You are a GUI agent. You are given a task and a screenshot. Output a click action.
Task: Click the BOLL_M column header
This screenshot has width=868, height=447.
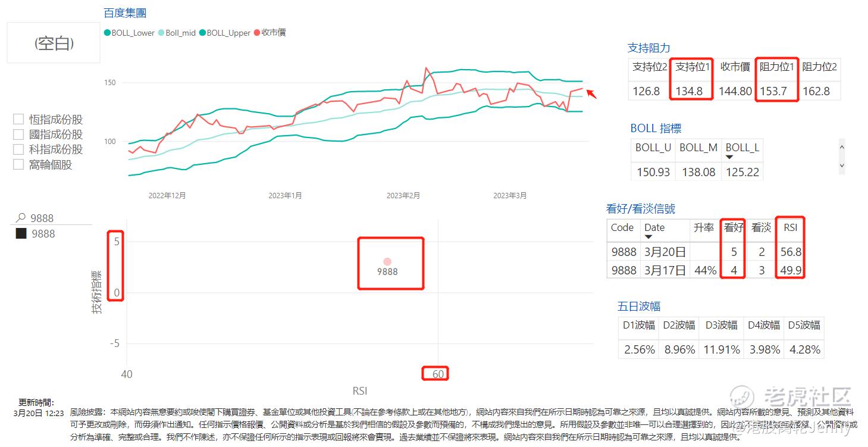(698, 148)
